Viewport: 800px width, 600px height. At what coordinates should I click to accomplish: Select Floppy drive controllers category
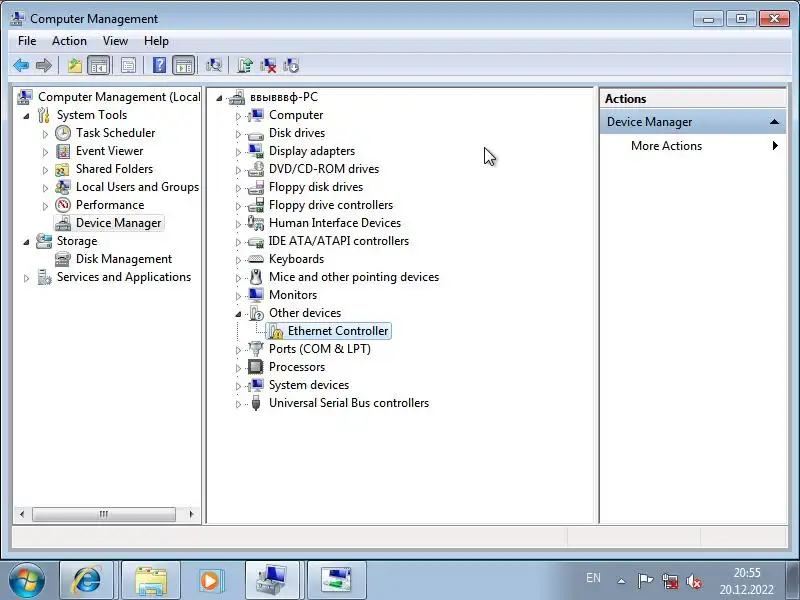(331, 205)
